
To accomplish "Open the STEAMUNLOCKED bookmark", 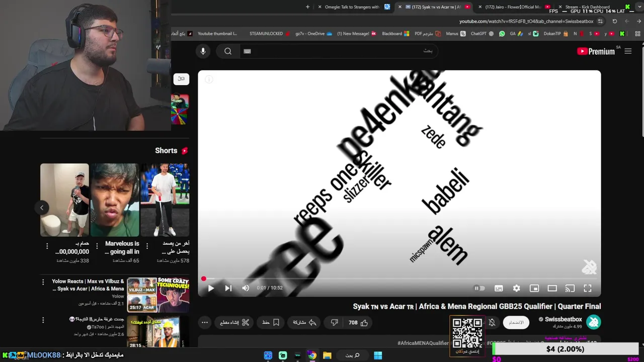I will pyautogui.click(x=270, y=34).
